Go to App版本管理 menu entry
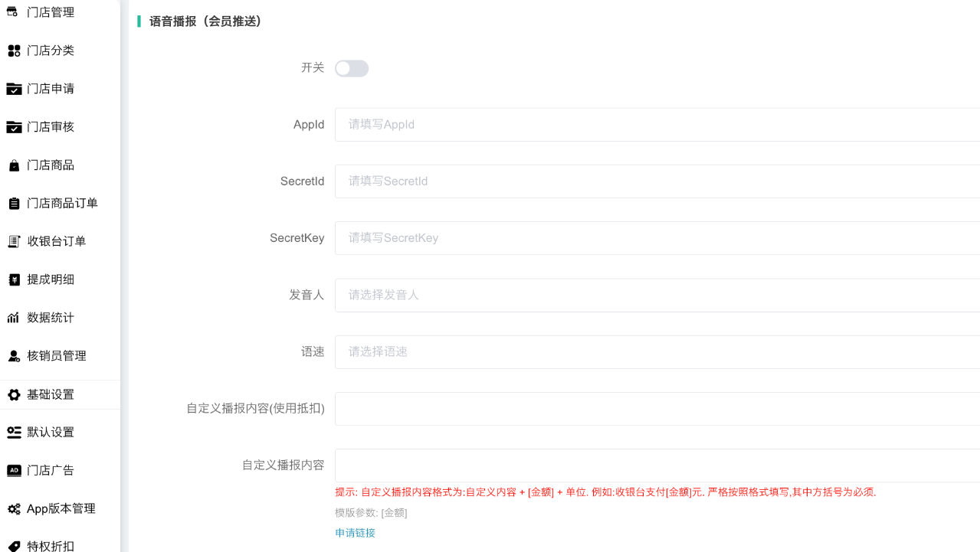The image size is (980, 552). [61, 508]
